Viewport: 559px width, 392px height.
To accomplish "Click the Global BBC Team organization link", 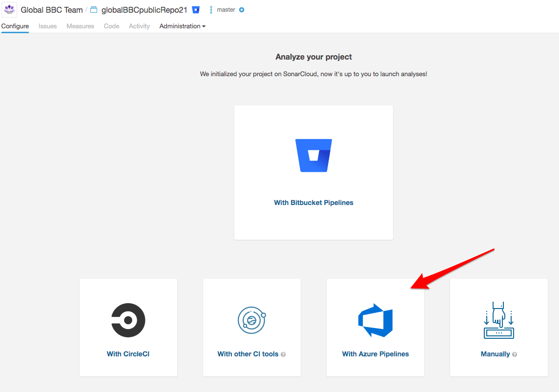I will [x=52, y=10].
